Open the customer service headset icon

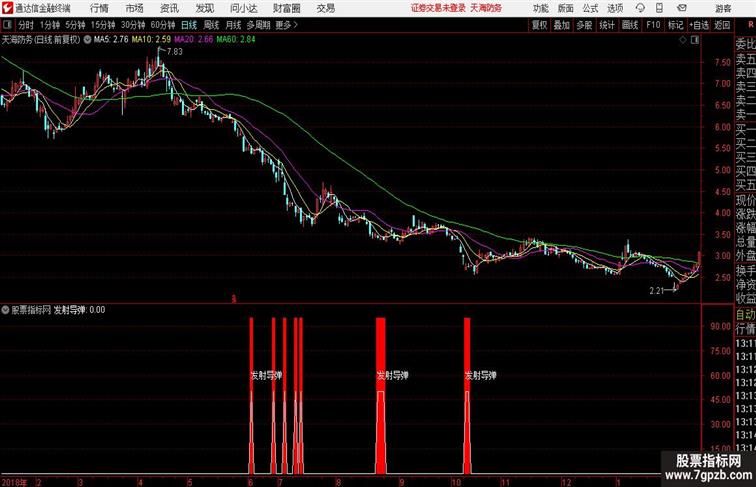[640, 8]
